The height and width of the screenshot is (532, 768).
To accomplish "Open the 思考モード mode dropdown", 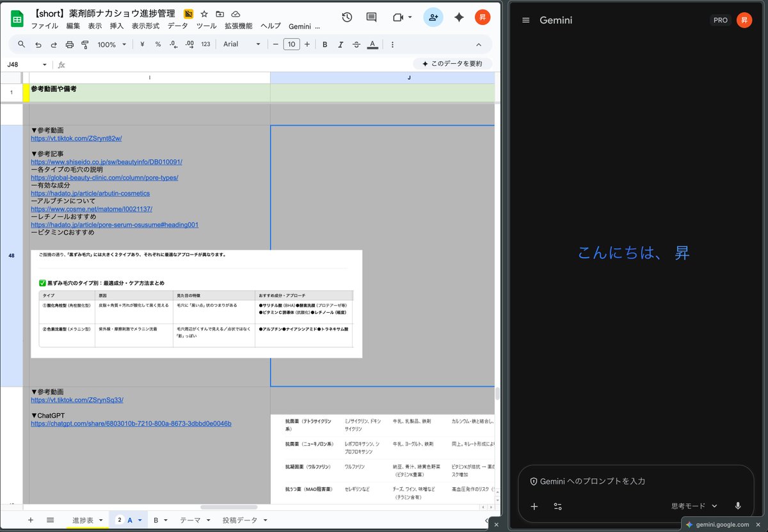I will [694, 506].
